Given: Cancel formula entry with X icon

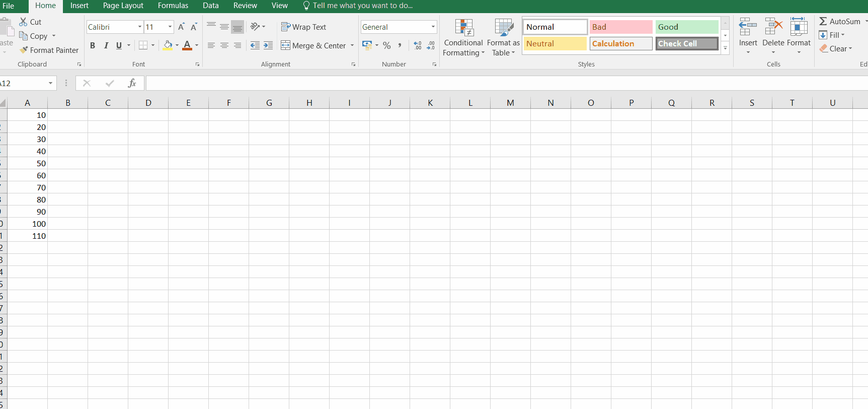Looking at the screenshot, I should pyautogui.click(x=87, y=83).
